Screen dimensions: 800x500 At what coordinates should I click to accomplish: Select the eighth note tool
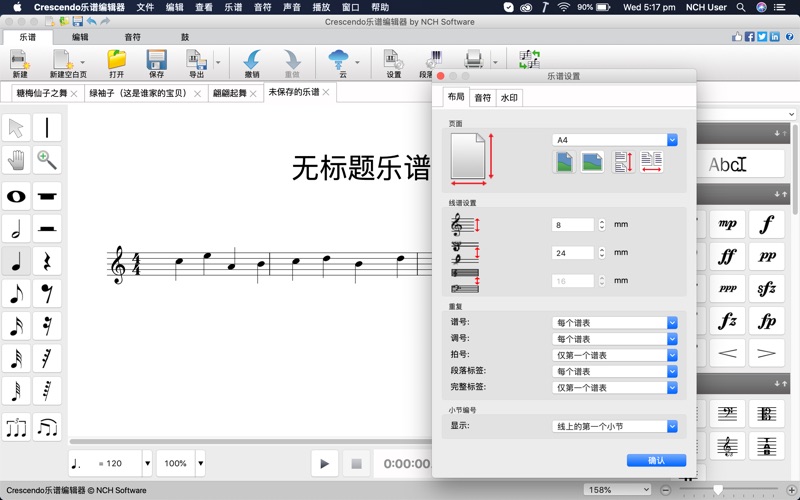(x=16, y=294)
